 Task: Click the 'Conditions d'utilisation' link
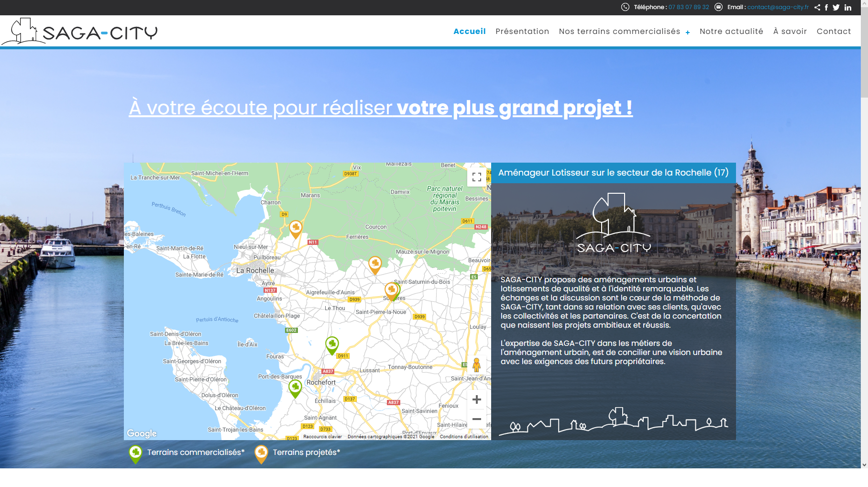click(463, 436)
